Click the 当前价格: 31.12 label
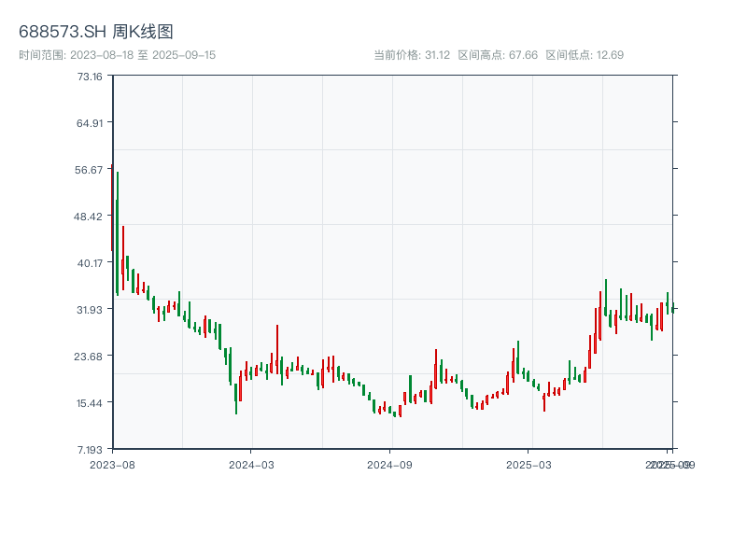Image resolution: width=747 pixels, height=560 pixels. click(412, 55)
